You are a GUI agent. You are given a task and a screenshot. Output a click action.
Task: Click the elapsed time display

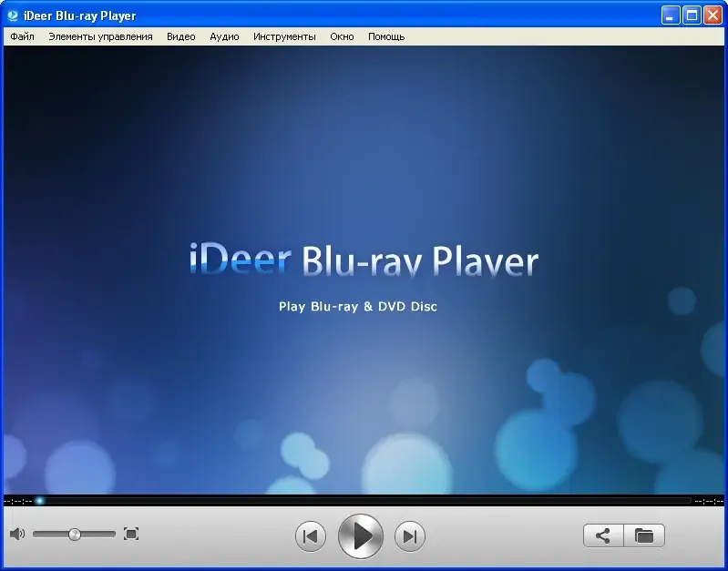pos(17,501)
